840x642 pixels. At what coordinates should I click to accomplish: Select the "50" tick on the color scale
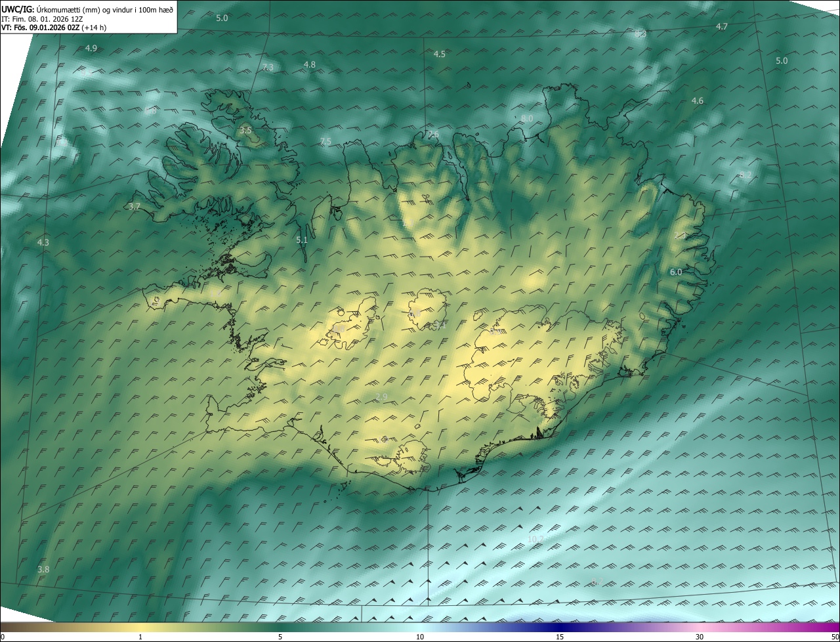(x=835, y=637)
